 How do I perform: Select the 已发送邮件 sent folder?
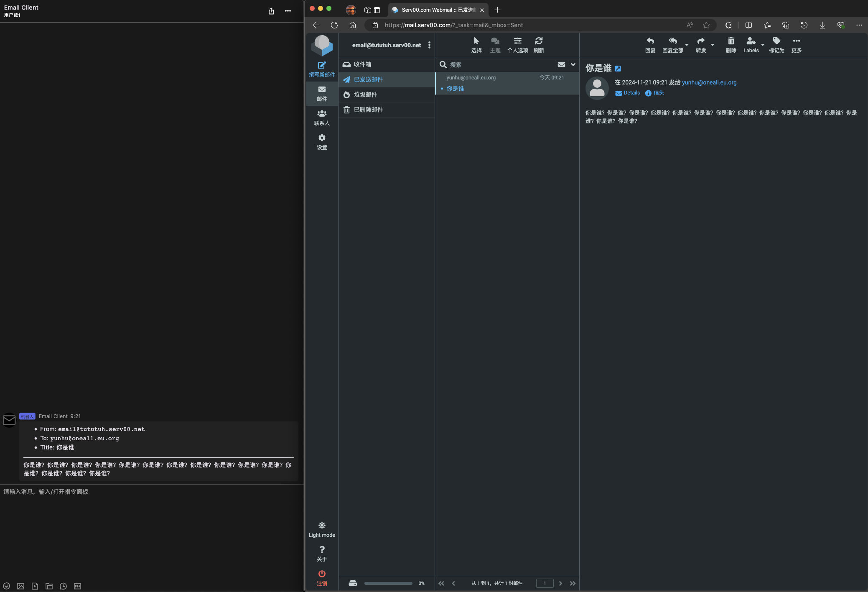387,79
